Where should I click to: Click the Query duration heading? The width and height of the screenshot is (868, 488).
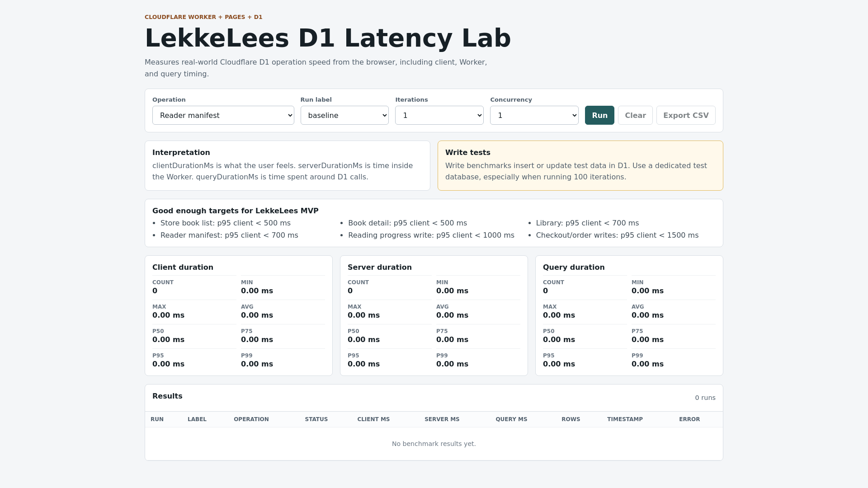574,267
